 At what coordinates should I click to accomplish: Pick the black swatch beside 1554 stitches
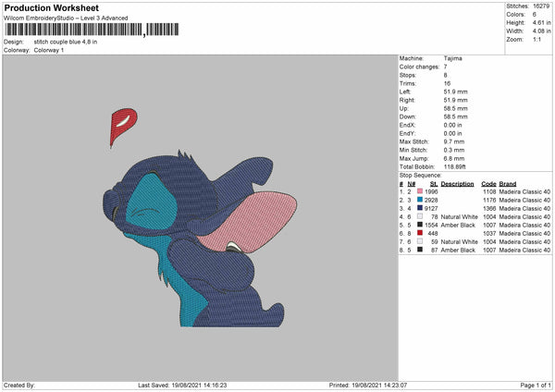(x=420, y=225)
